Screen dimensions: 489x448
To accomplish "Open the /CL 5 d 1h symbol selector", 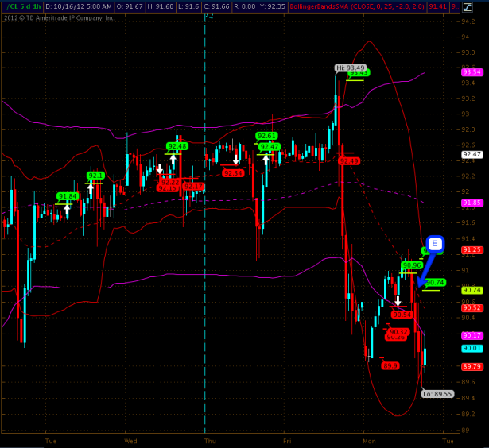I will tap(21, 6).
